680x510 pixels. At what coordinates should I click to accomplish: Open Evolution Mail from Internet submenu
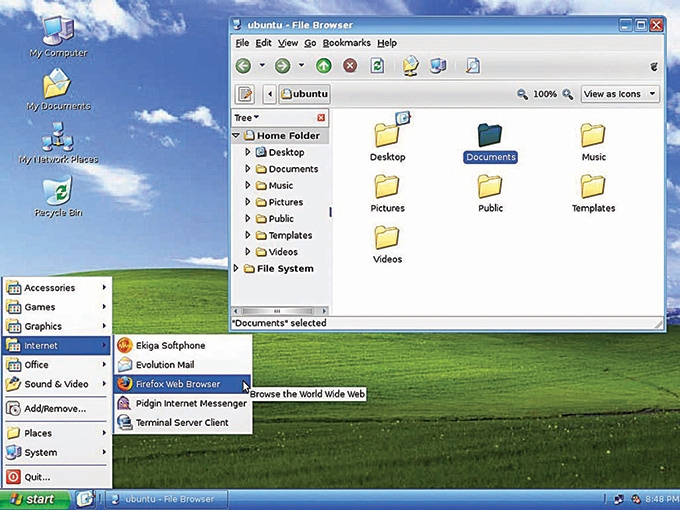tap(183, 365)
